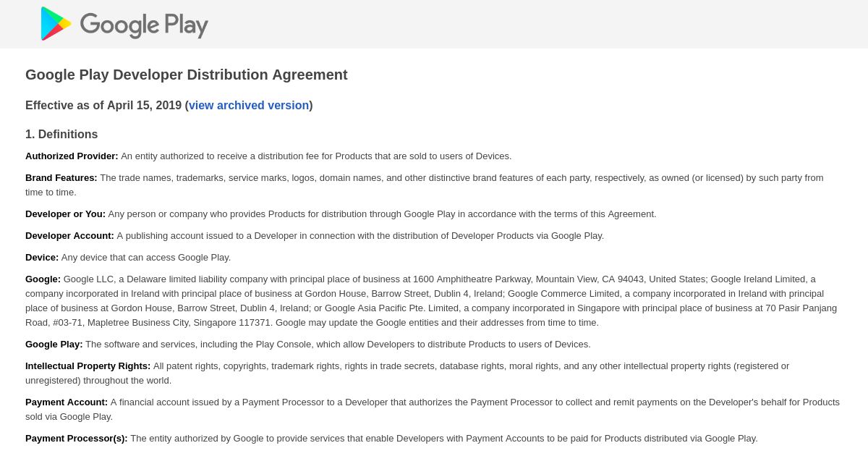Click the 'time to time.' text under Brand Features
The height and width of the screenshot is (456, 868).
tap(51, 193)
